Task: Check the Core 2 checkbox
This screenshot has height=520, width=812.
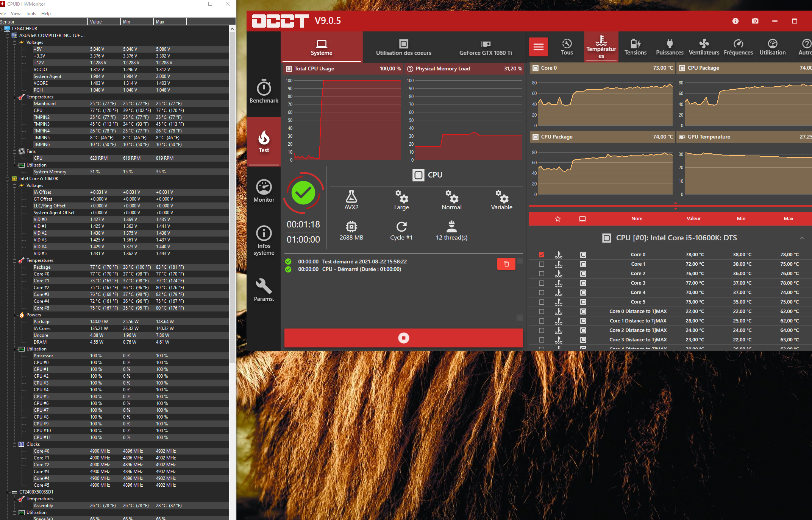Action: click(542, 274)
